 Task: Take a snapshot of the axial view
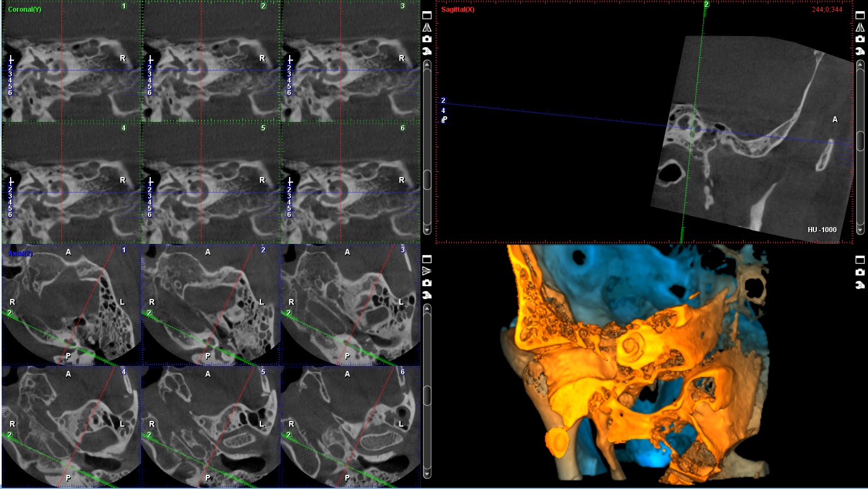coord(427,283)
